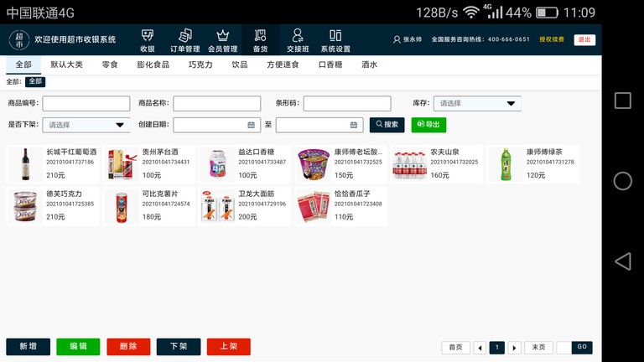Open the 收银 cashier icon
The height and width of the screenshot is (362, 644).
[x=148, y=39]
